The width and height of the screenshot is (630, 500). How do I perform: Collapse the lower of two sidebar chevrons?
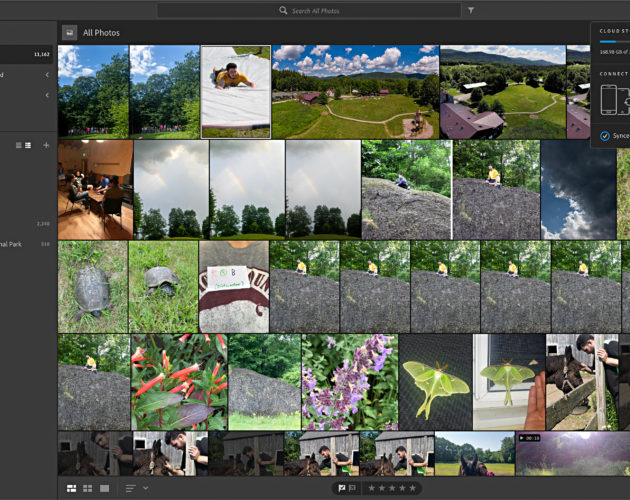[47, 95]
